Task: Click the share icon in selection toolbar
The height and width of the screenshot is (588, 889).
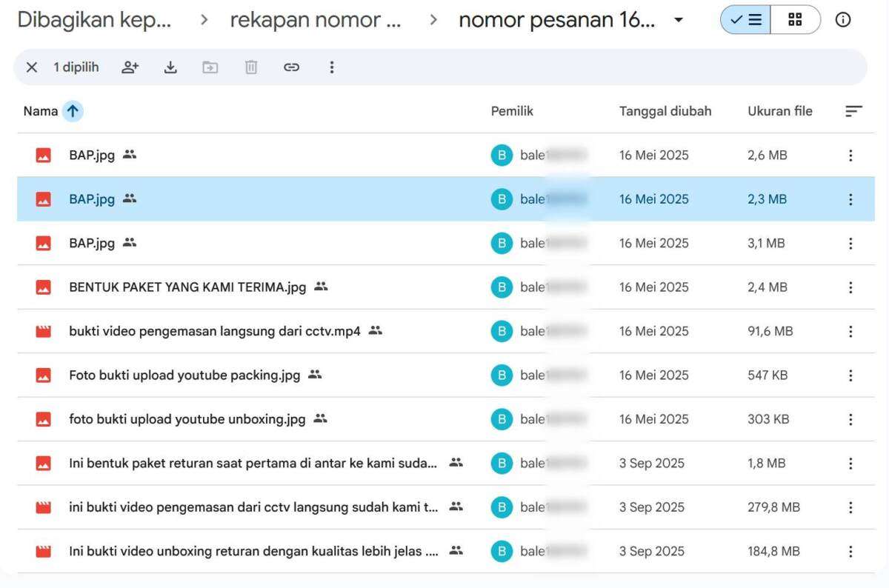Action: 130,67
